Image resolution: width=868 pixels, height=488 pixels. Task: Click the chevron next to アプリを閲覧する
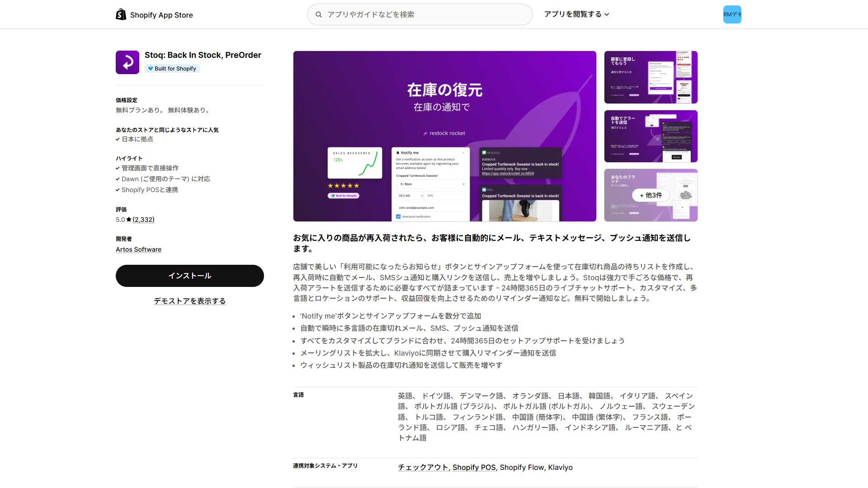(x=607, y=14)
